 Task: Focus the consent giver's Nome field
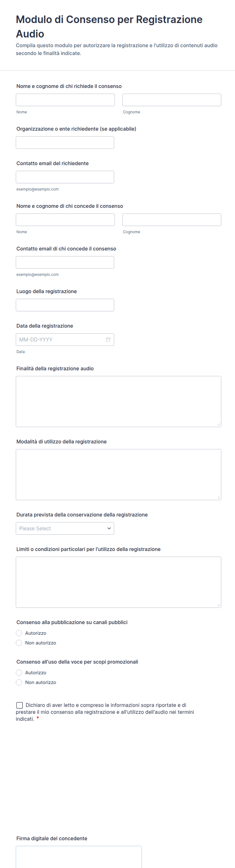tap(65, 220)
